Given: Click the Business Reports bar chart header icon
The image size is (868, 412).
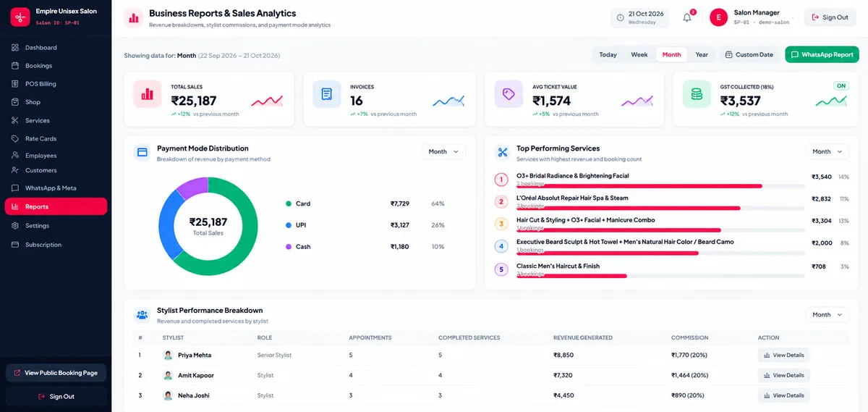Looking at the screenshot, I should [133, 17].
